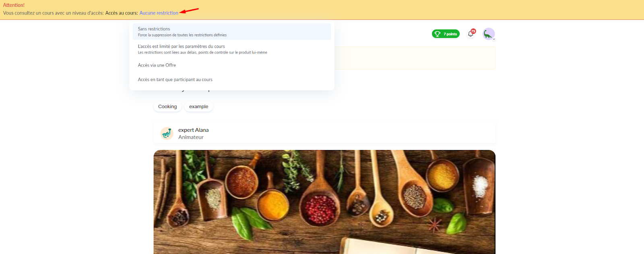Click the dinosaur profile avatar

pyautogui.click(x=488, y=34)
